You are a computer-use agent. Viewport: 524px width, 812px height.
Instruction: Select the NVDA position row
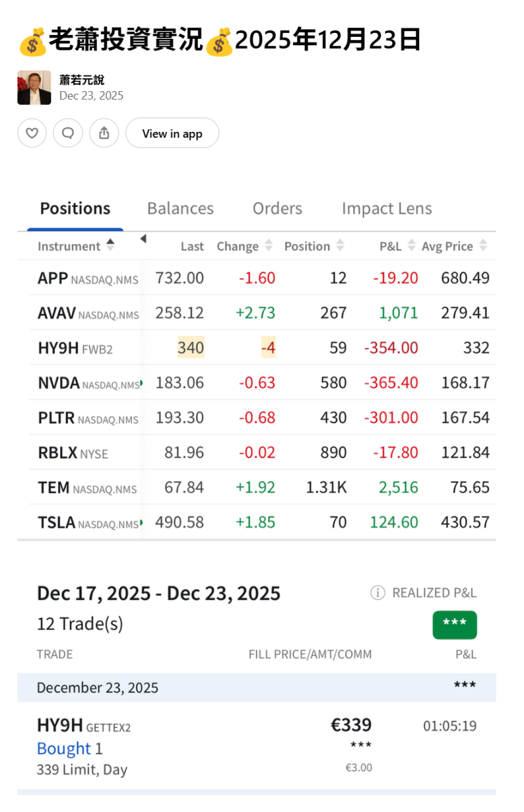[x=262, y=382]
